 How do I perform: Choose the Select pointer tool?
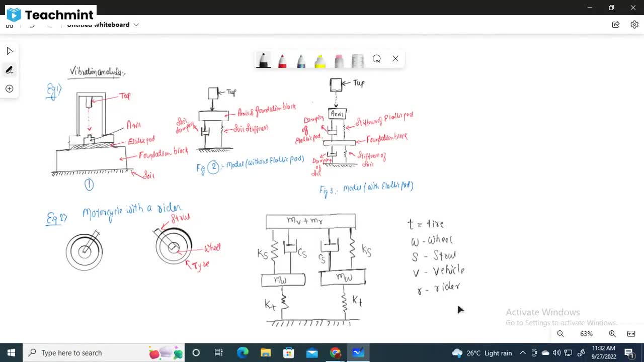10,51
